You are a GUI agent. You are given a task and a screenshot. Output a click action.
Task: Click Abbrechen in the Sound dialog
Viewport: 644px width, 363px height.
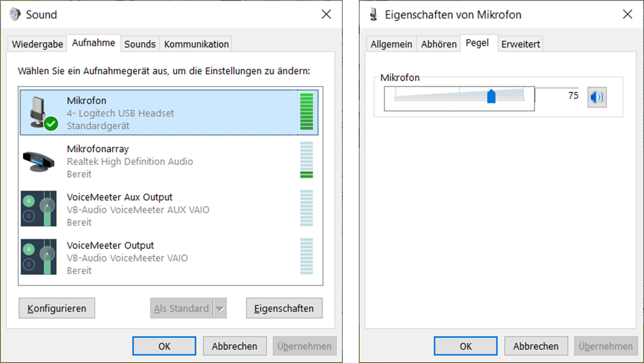(234, 346)
